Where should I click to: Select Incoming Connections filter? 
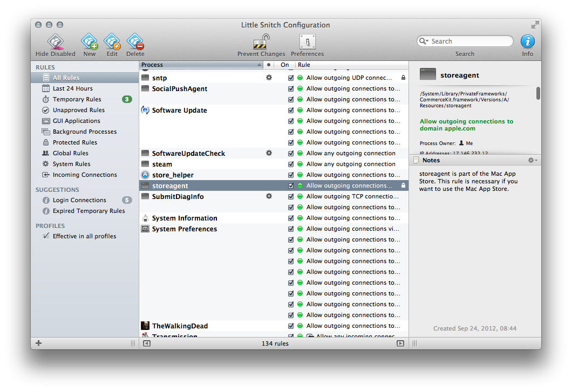85,175
